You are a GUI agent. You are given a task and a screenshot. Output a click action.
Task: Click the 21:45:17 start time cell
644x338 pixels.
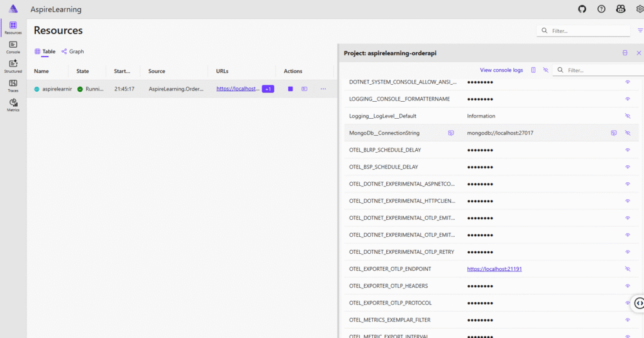(x=124, y=89)
